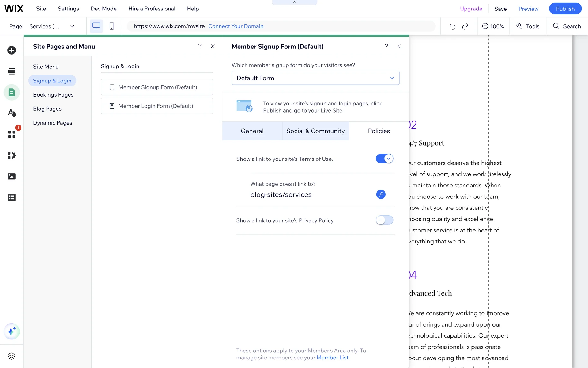Open the AI assistant sparkle icon
This screenshot has width=588, height=368.
pos(12,332)
